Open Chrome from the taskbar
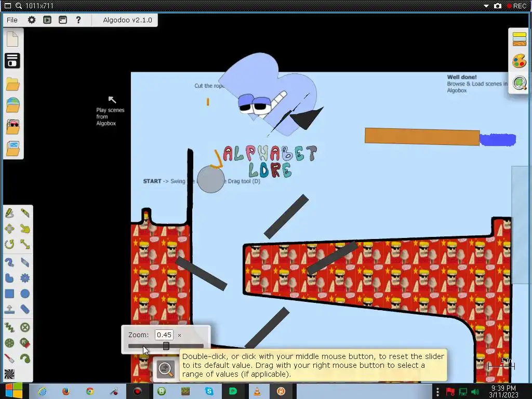Viewport: 532px width, 399px height. click(x=90, y=391)
